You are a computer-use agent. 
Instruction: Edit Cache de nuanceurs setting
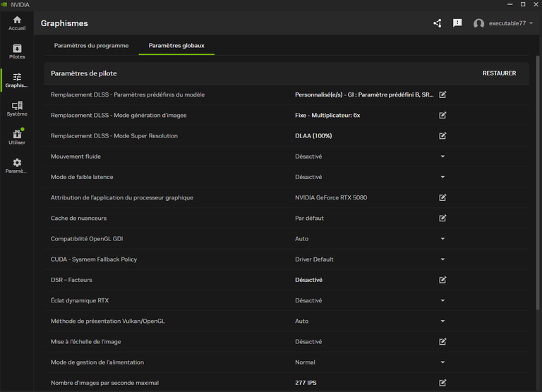pyautogui.click(x=442, y=219)
